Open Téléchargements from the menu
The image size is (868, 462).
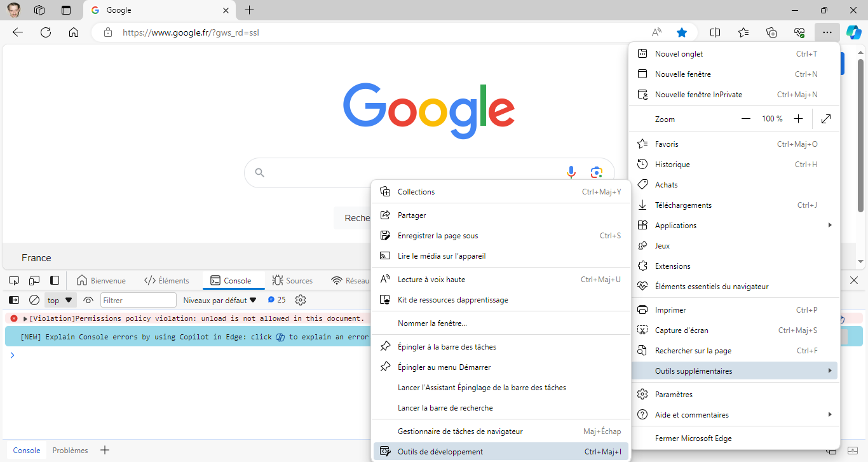coord(734,205)
